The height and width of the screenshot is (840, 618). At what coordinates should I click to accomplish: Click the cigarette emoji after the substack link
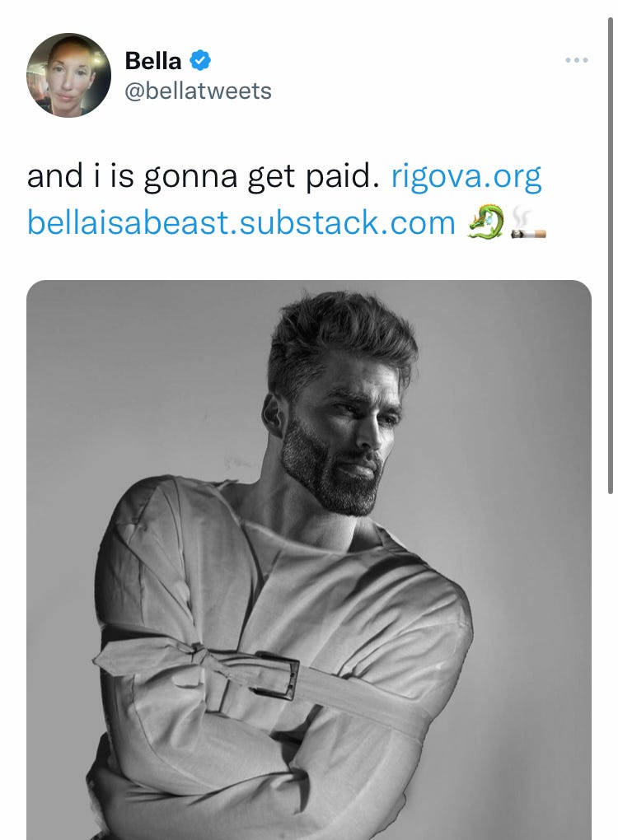pos(528,223)
